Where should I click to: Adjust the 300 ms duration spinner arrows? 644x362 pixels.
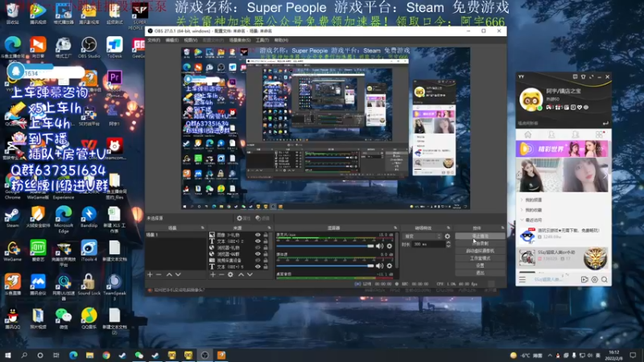coord(448,245)
